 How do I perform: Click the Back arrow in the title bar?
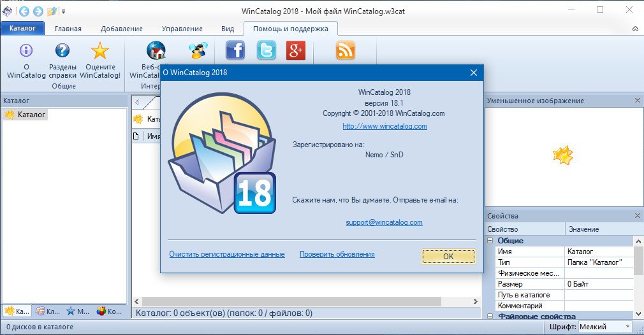[x=24, y=11]
